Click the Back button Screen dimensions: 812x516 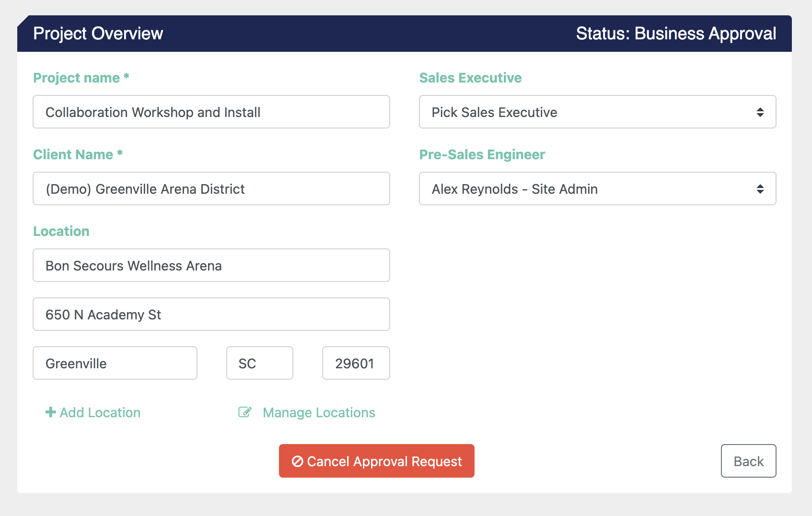pyautogui.click(x=749, y=461)
